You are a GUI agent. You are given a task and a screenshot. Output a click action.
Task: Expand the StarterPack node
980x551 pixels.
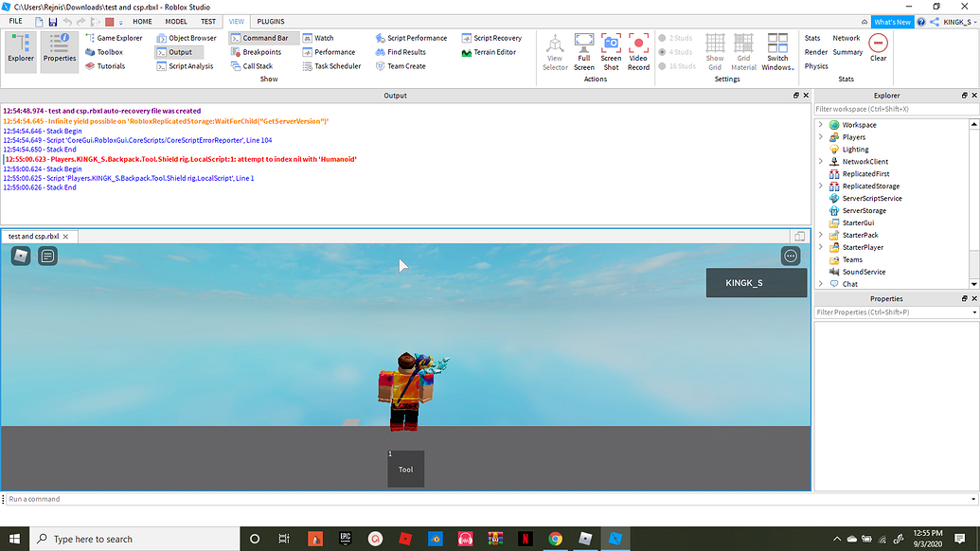[x=821, y=235]
